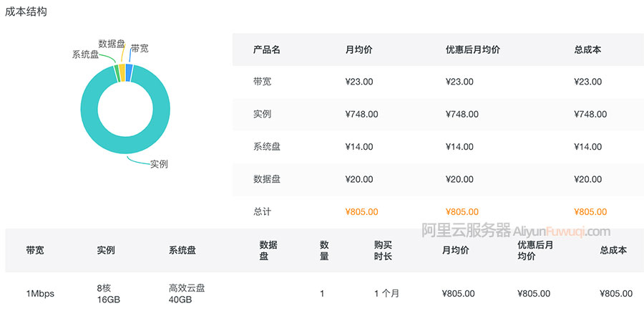Select the green 系统盘 slice in the donut chart
644x311 pixels.
(116, 72)
